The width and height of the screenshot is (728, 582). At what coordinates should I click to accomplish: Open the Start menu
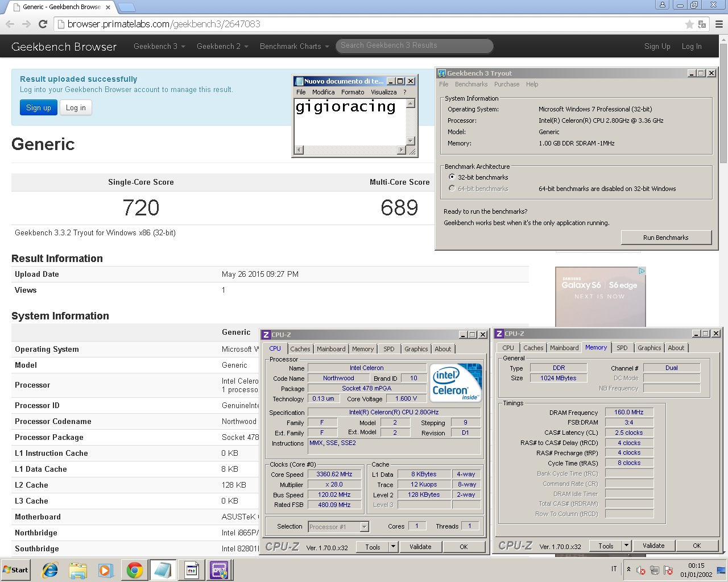[x=16, y=570]
